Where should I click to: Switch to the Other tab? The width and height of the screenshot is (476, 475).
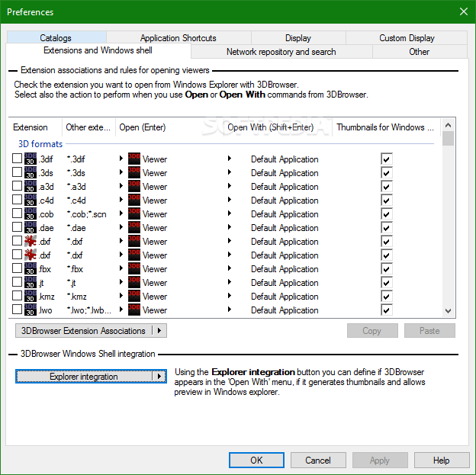tap(420, 52)
